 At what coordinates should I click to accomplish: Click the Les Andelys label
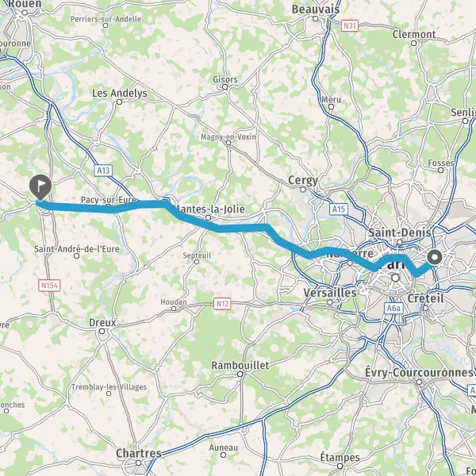click(x=120, y=93)
